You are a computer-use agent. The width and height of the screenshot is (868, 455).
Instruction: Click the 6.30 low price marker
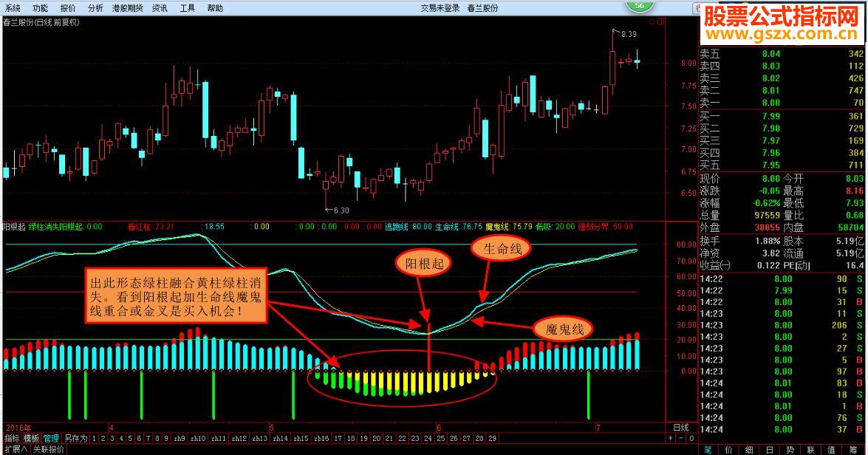pyautogui.click(x=341, y=211)
